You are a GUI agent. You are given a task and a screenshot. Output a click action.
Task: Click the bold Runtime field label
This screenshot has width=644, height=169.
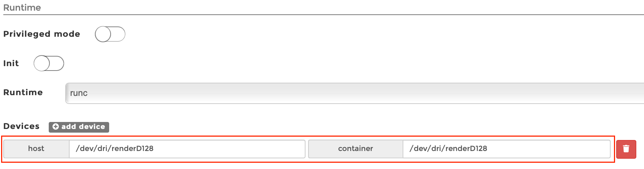[23, 92]
